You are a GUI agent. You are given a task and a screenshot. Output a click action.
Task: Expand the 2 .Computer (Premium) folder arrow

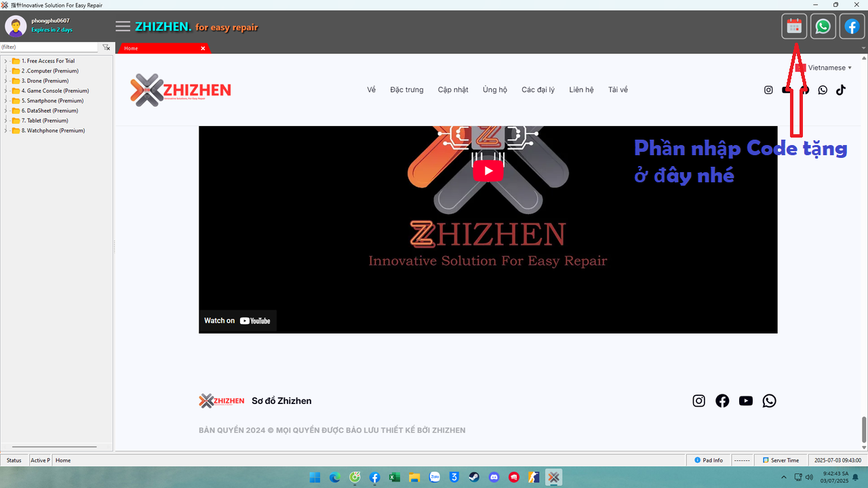(6, 70)
